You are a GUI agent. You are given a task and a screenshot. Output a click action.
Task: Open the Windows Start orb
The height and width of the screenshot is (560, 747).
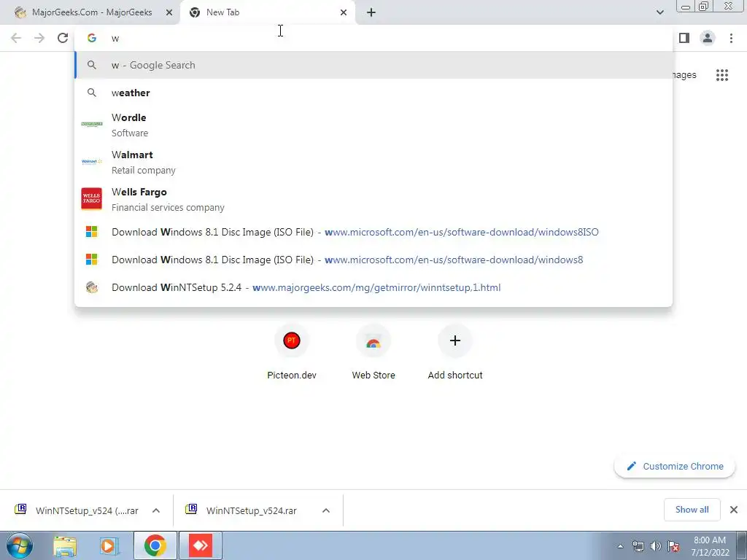20,545
